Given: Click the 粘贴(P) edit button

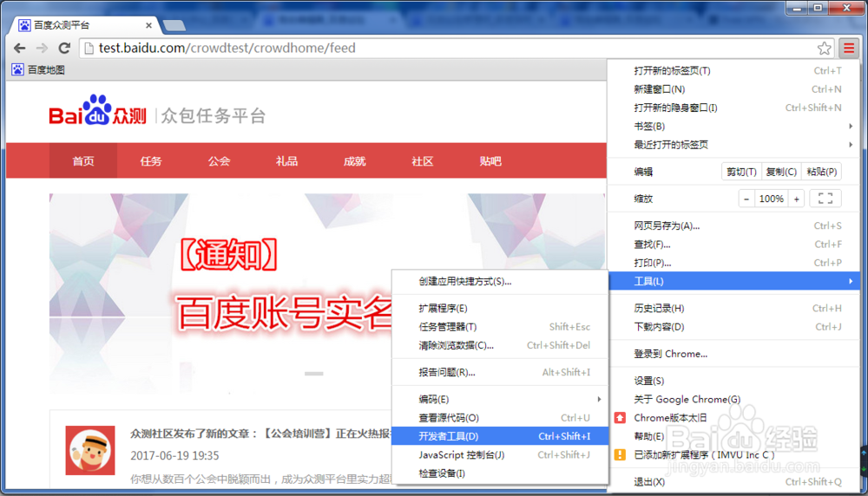Looking at the screenshot, I should point(821,172).
